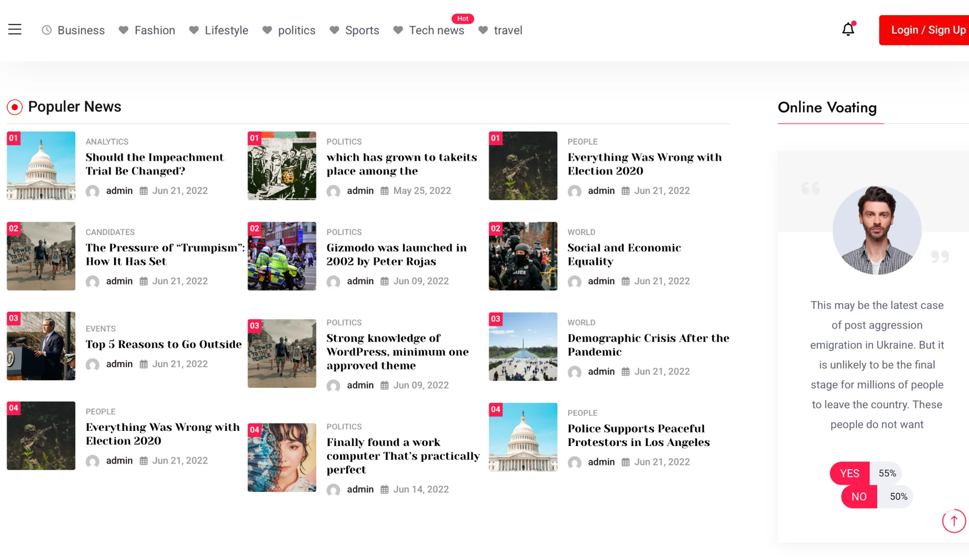Open 'Top 5 Reasons to Go Outside' headline
Image resolution: width=969 pixels, height=560 pixels.
coord(164,344)
